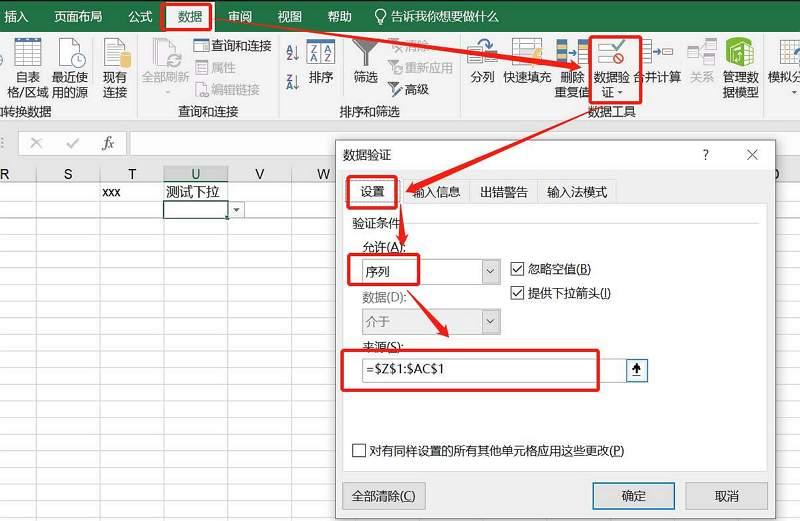
Task: Switch to the 设置 tab in dialog
Action: pyautogui.click(x=372, y=192)
